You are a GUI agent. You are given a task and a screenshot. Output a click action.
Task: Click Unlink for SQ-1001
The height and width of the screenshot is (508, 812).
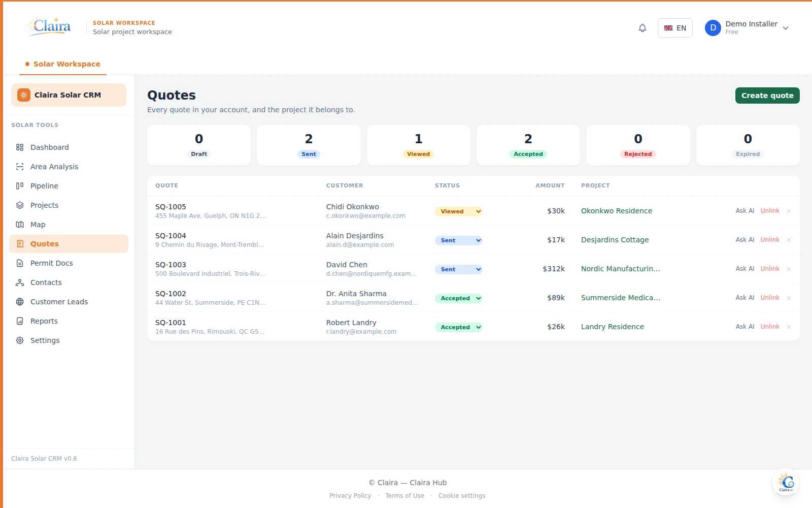(x=770, y=327)
